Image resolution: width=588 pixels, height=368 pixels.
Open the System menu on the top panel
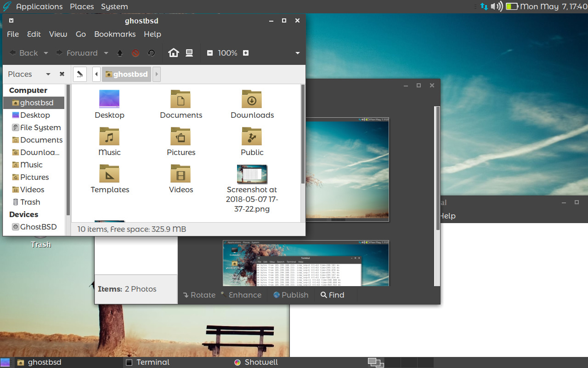click(x=114, y=6)
